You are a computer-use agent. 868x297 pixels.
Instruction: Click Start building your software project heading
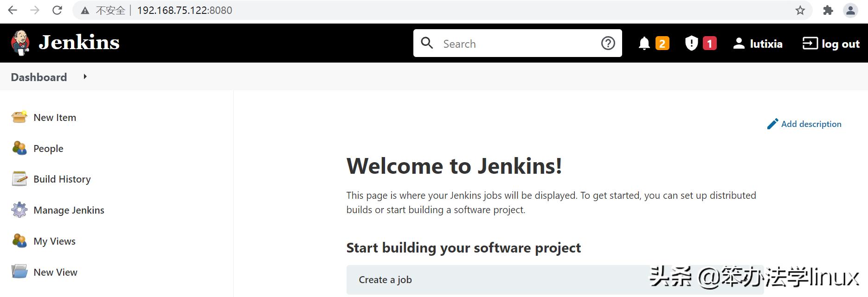pos(463,248)
